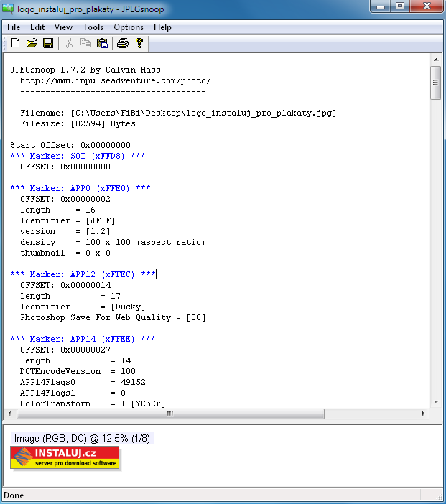
Task: Click the 'OFFSET: 0x00000002' line
Action: pos(65,200)
